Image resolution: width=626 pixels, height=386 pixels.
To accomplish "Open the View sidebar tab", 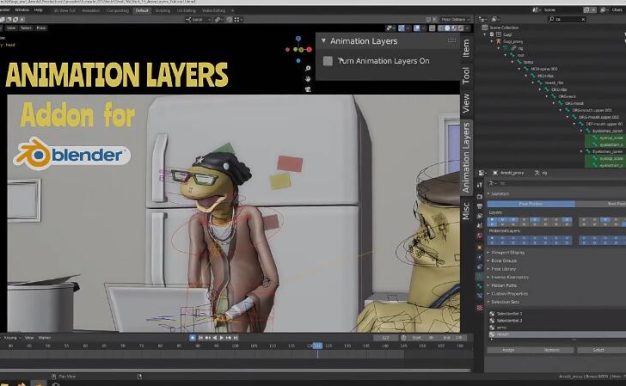I will 466,103.
